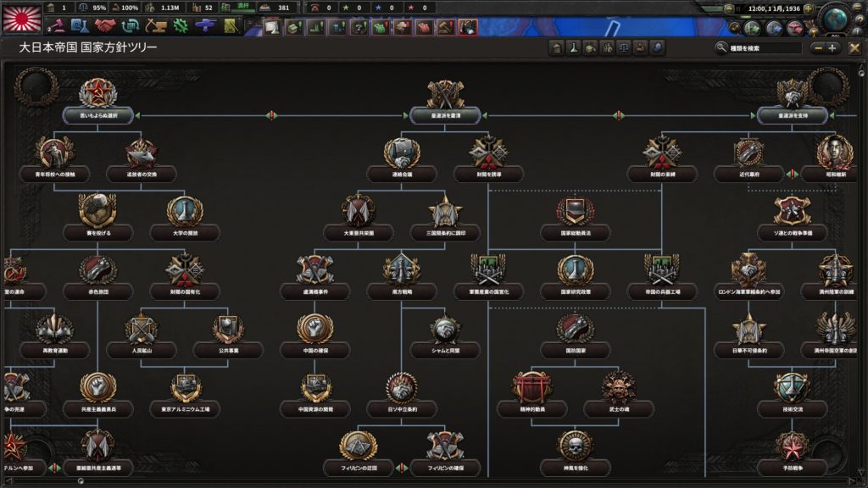Select the 皇道派を粛清 focus icon
The width and height of the screenshot is (868, 488).
tap(446, 93)
